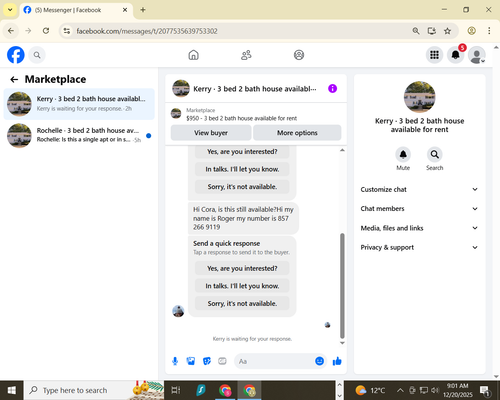Image resolution: width=500 pixels, height=400 pixels.
Task: Click the chat scrollbar up arrow
Action: (342, 150)
